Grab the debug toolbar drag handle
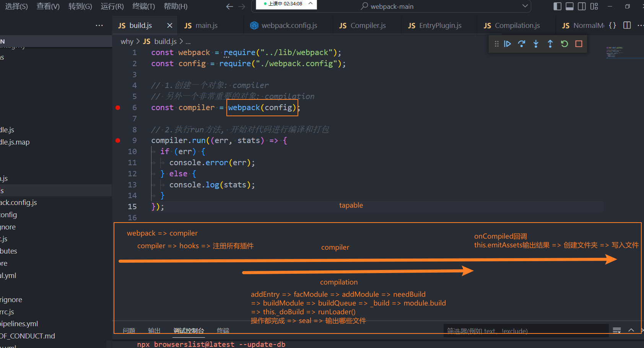Viewport: 644px width, 348px height. tap(496, 44)
